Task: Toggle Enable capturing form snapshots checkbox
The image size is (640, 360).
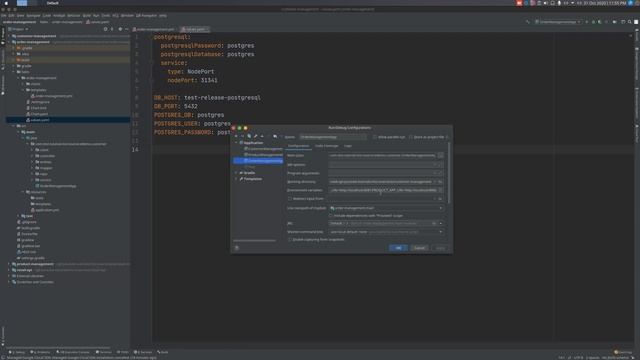Action: [290, 240]
